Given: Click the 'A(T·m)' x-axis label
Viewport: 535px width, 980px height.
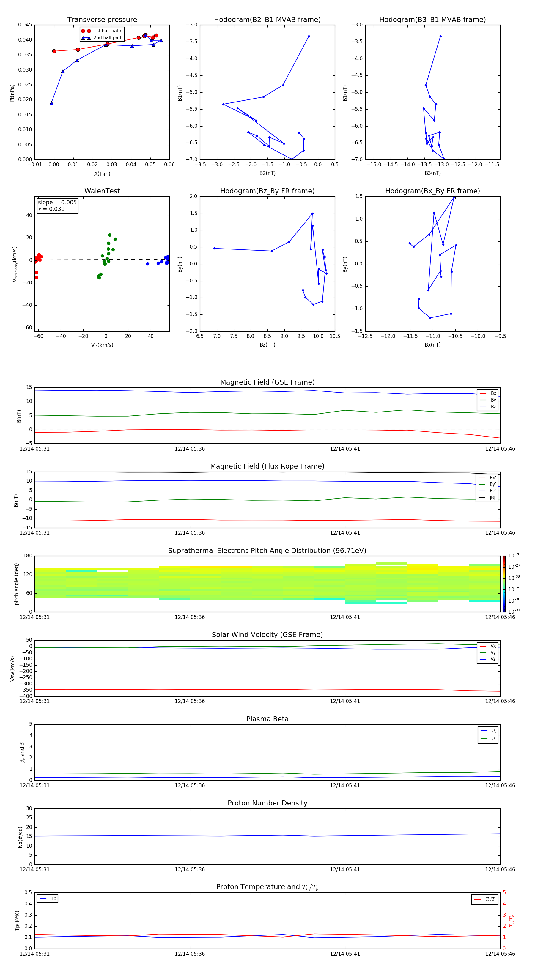Looking at the screenshot, I should [x=102, y=173].
